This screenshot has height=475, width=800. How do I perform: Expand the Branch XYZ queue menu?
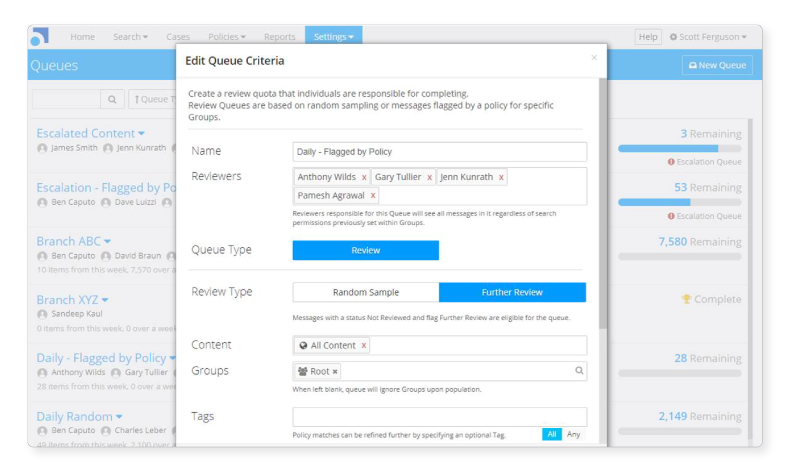tap(105, 300)
